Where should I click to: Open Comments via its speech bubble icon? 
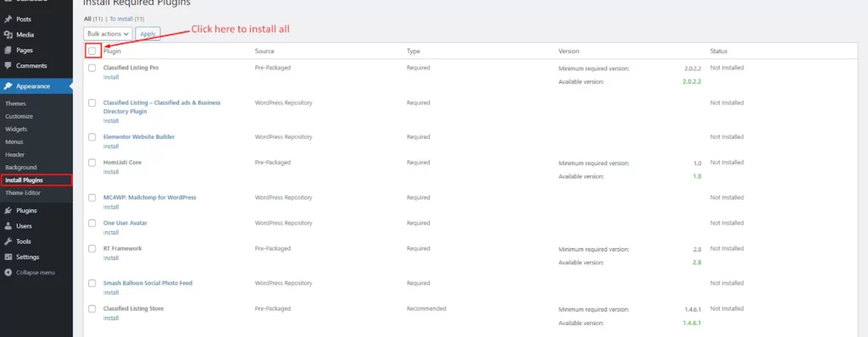pyautogui.click(x=8, y=66)
